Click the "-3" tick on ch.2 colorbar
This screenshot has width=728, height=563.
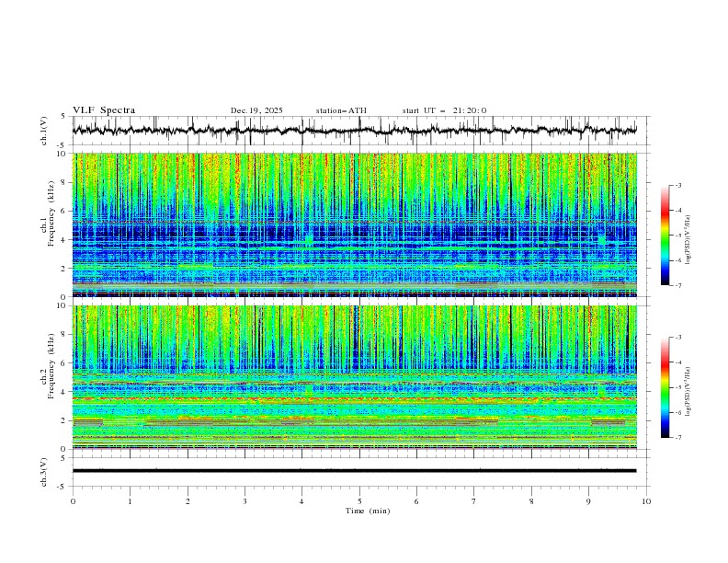point(678,338)
